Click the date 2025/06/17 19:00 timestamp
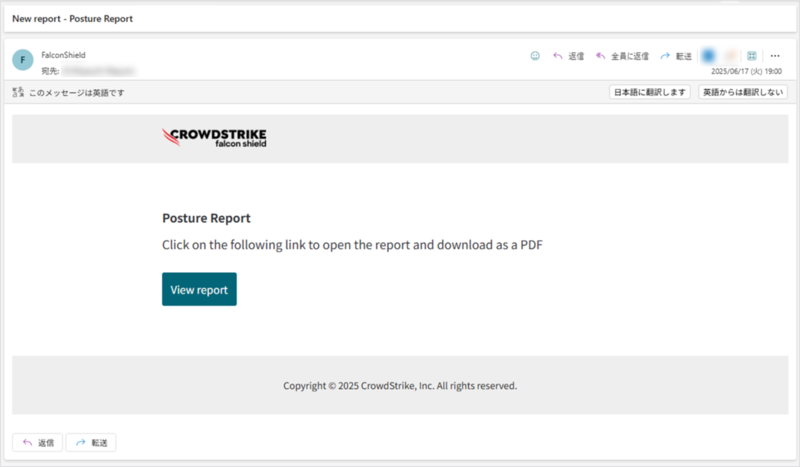 [x=746, y=71]
